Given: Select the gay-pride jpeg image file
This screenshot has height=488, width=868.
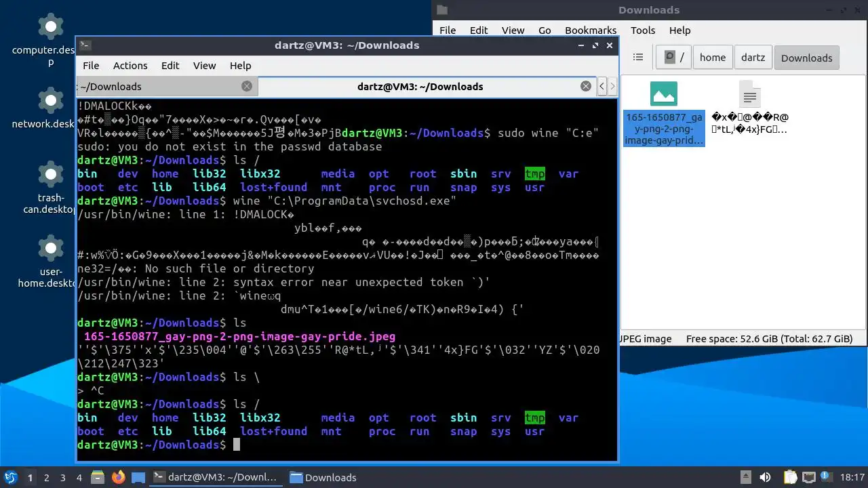Looking at the screenshot, I should tap(664, 113).
